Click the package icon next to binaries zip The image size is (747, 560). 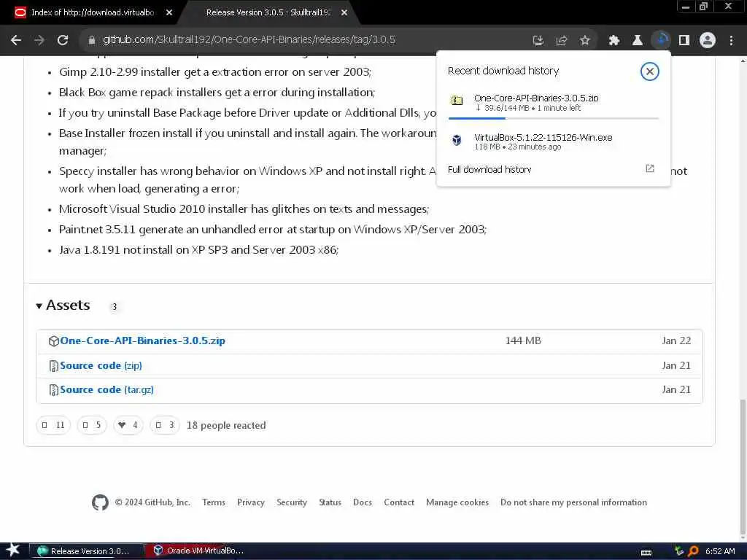point(54,341)
